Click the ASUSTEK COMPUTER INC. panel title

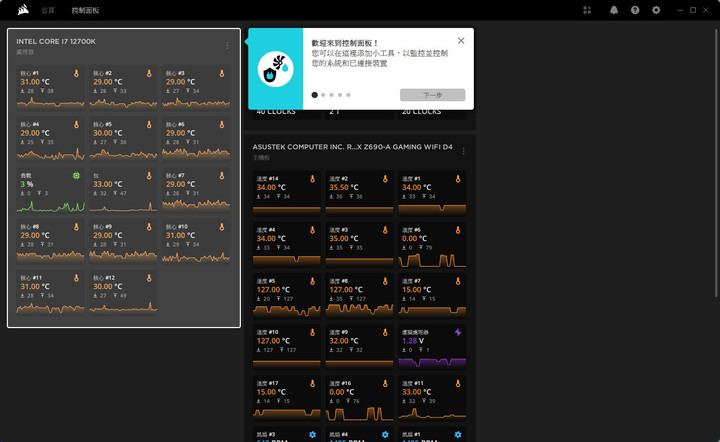352,147
